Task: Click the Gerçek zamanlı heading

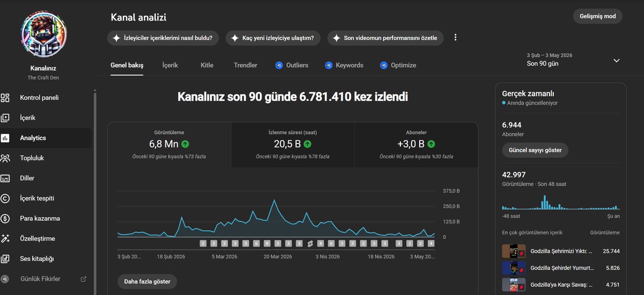Action: pyautogui.click(x=528, y=93)
